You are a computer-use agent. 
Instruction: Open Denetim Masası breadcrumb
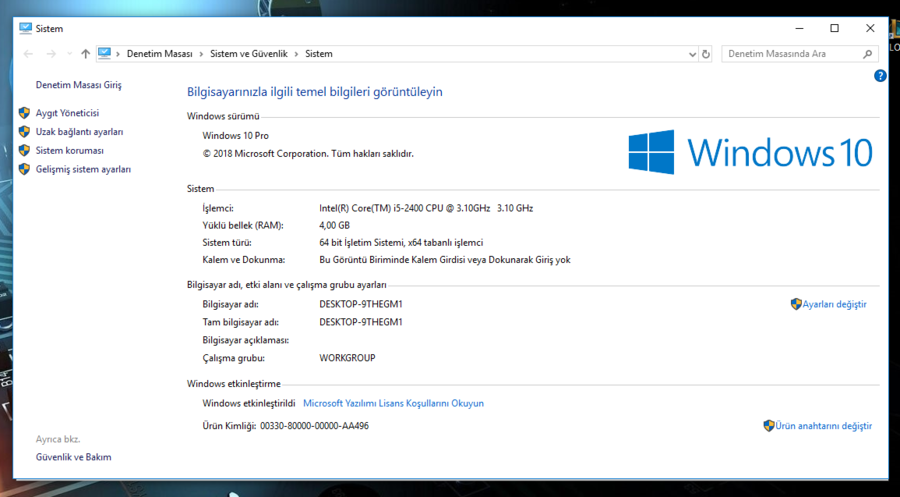(x=160, y=54)
